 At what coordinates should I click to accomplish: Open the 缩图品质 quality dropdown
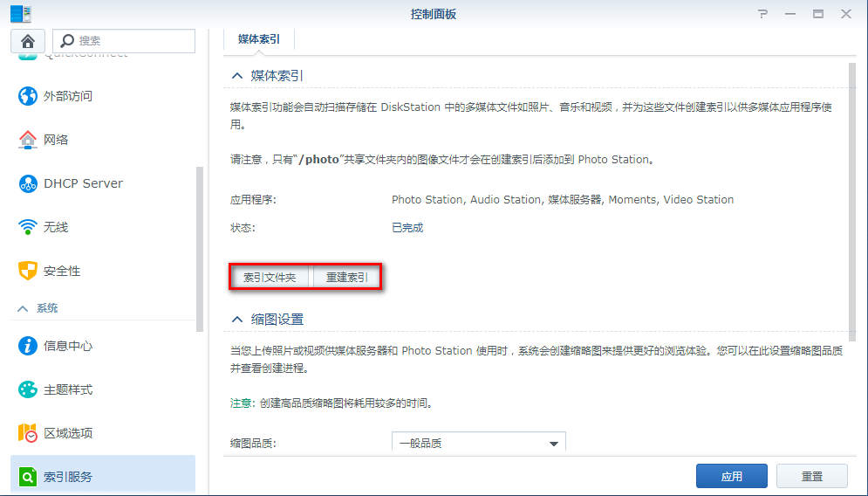pyautogui.click(x=478, y=443)
